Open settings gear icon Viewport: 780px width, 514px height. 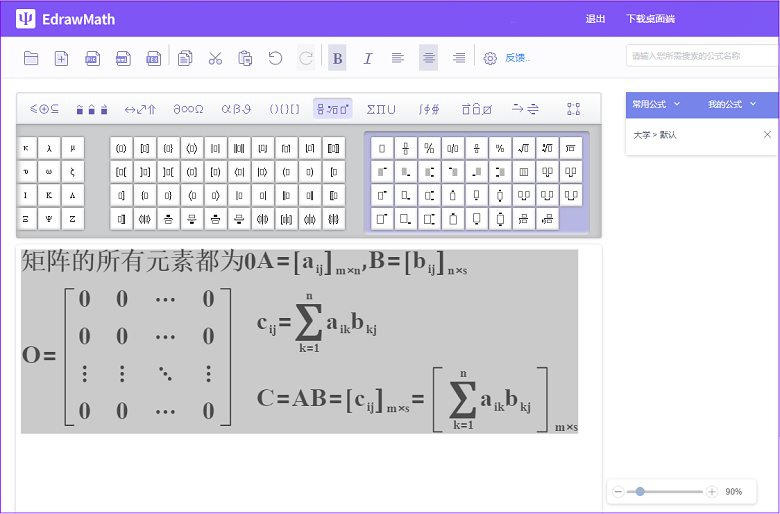[x=490, y=58]
